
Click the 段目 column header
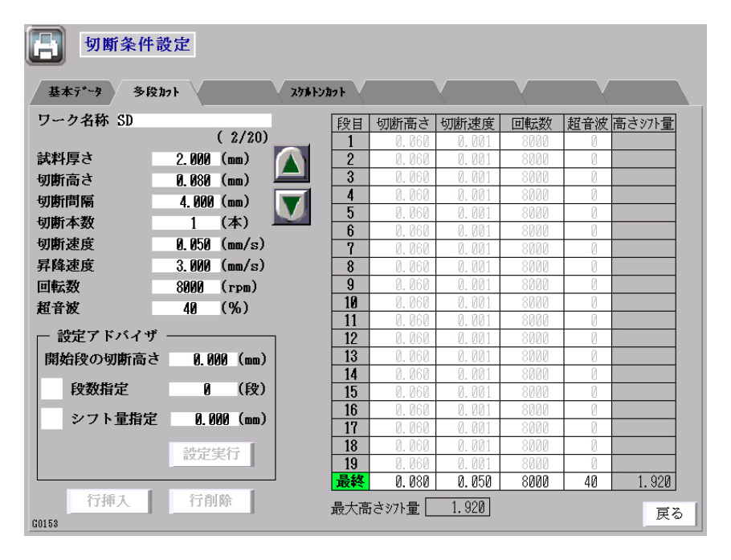point(350,124)
